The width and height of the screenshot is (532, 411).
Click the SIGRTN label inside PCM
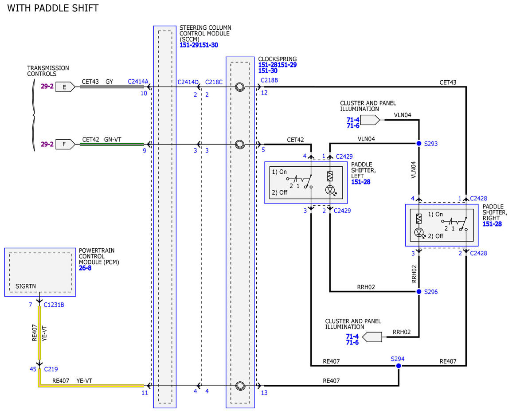tap(25, 286)
